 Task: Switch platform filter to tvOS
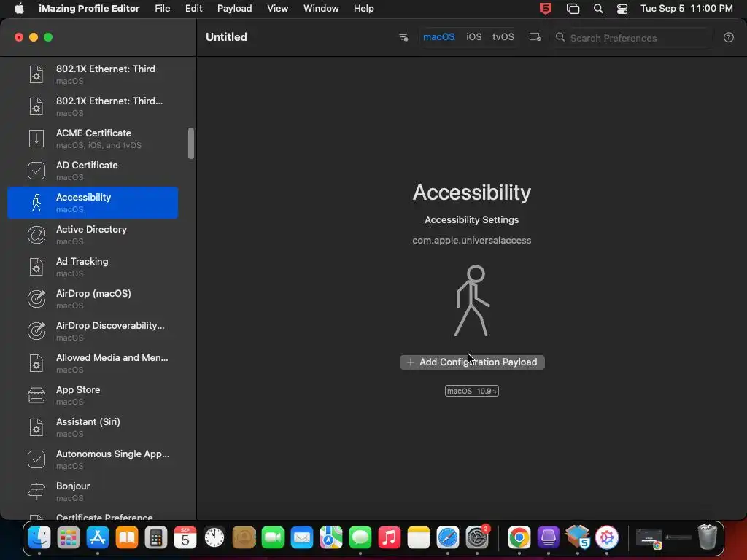click(x=503, y=37)
